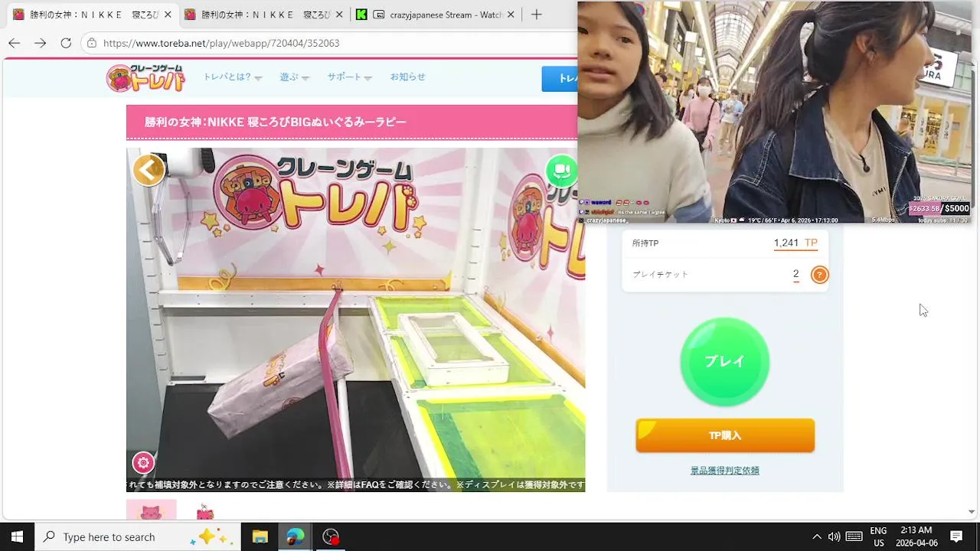Screen dimensions: 980x551
Task: Open the 景品獲得判定依頼 link
Action: 725,471
